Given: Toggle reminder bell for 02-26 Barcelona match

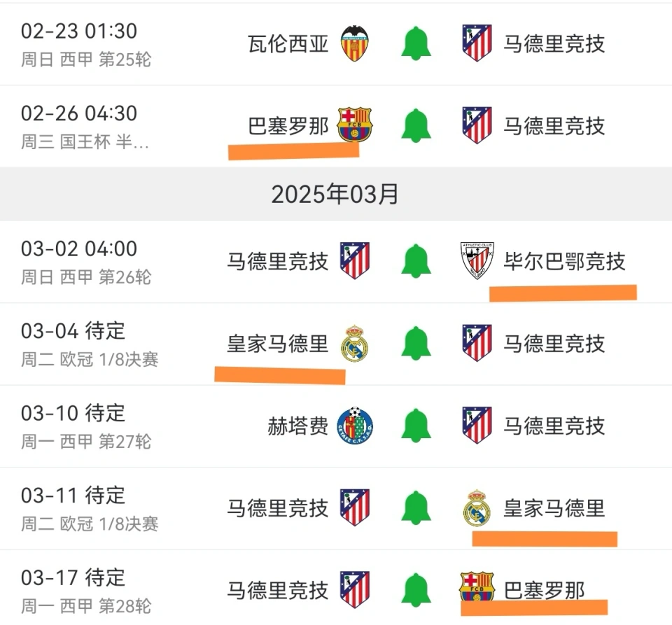Looking at the screenshot, I should pos(416,125).
